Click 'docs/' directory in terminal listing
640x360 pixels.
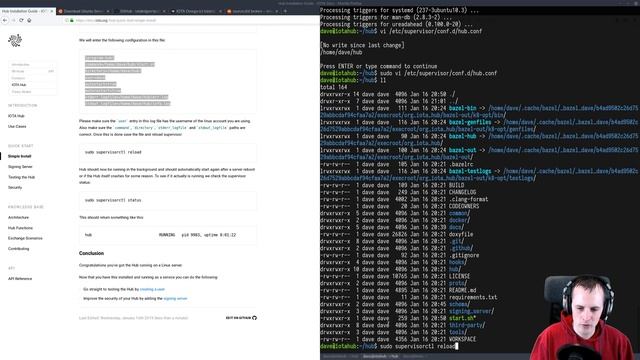coord(456,227)
